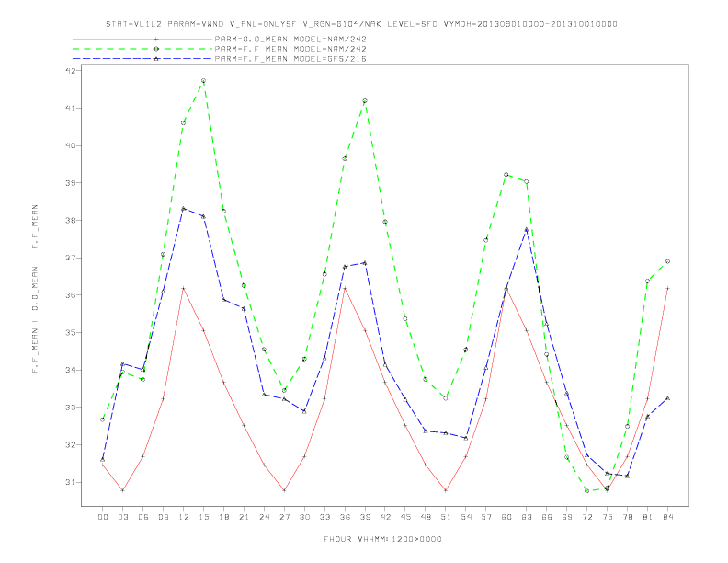Screen dimensions: 728x563
Task: Click red observed plus marker at hour 12 peak
Action: point(184,289)
